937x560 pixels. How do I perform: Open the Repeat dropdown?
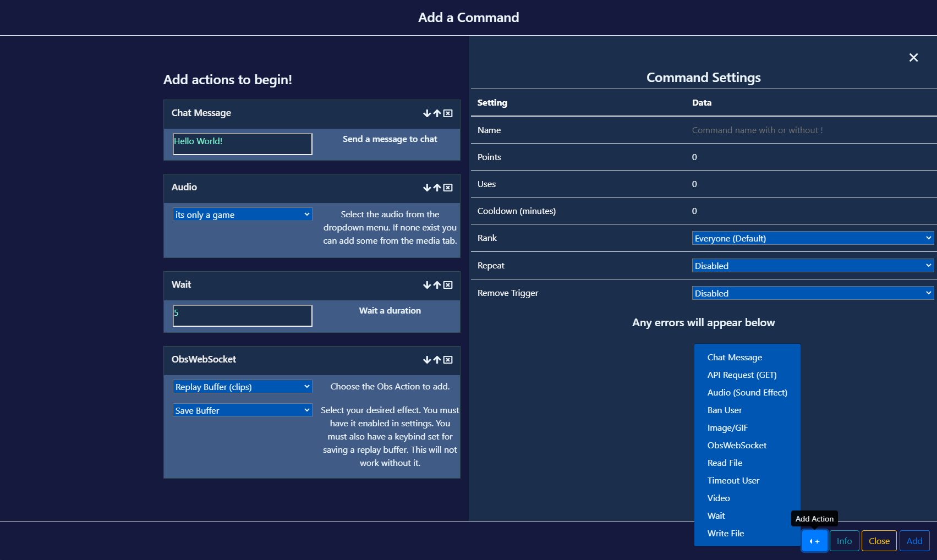(812, 265)
